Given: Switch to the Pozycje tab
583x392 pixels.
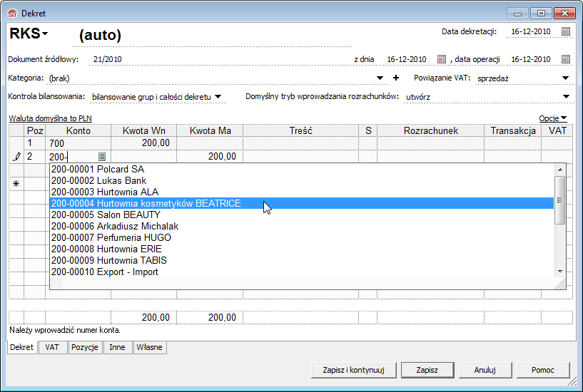Looking at the screenshot, I should pyautogui.click(x=85, y=348).
